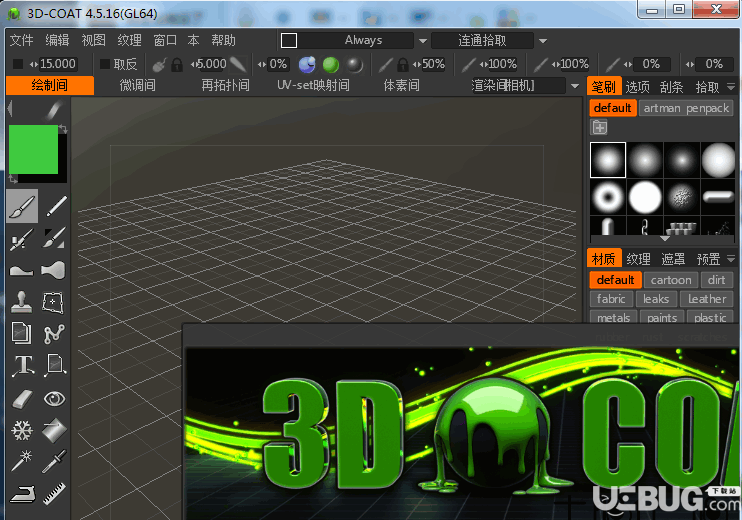This screenshot has width=742, height=520.
Task: Toggle the green sphere color channel
Action: pos(331,64)
